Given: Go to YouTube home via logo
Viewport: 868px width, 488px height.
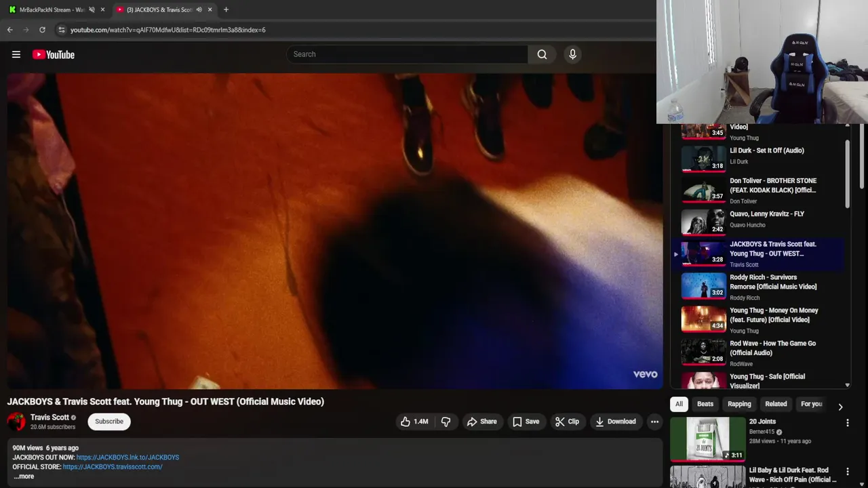Looking at the screenshot, I should (x=54, y=55).
